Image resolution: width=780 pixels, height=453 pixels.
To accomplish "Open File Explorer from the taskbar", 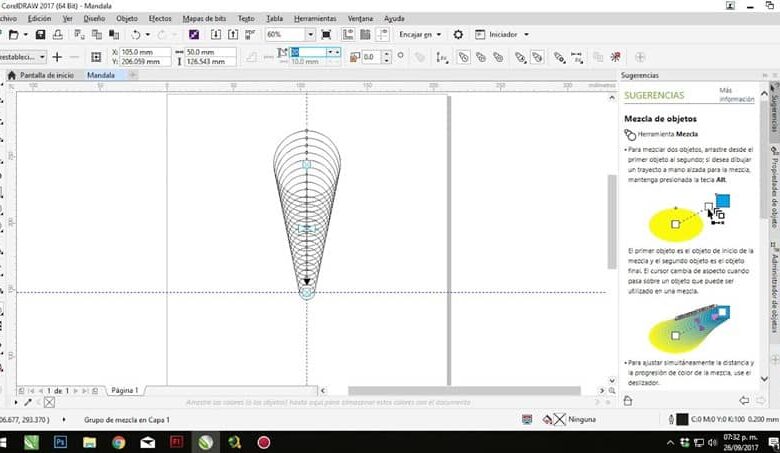I will click(x=90, y=442).
